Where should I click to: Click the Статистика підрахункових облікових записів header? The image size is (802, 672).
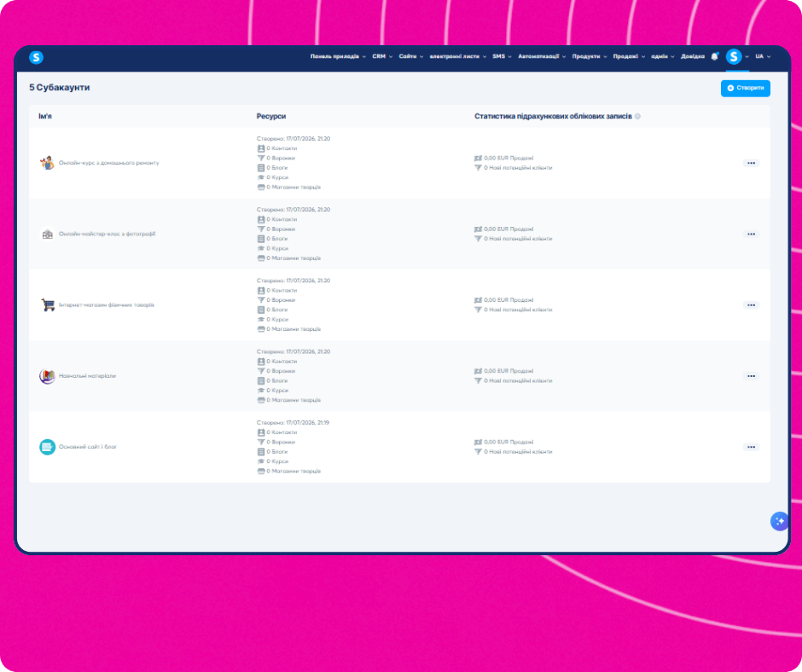pos(553,116)
